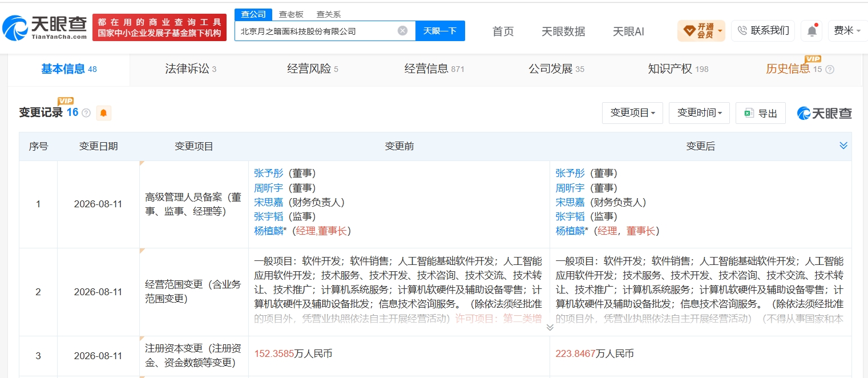Click the orange alert bell next to 变更记录
This screenshot has height=378, width=868.
coord(103,113)
